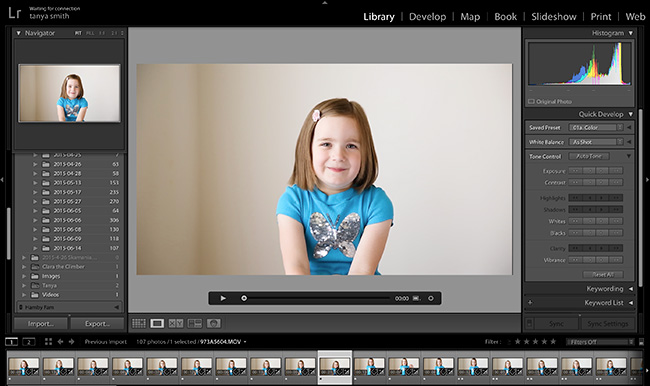
Task: Open the Filters Off dropdown
Action: click(x=600, y=342)
